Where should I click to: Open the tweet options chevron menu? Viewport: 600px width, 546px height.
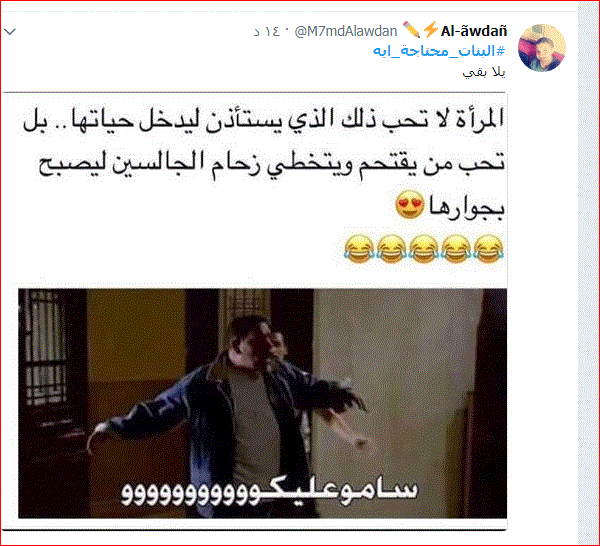(x=10, y=31)
